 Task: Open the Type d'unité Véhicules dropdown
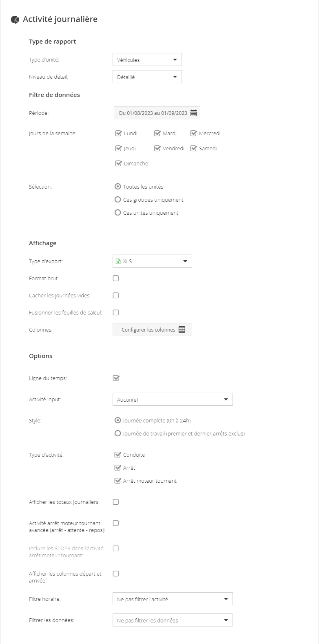click(147, 59)
